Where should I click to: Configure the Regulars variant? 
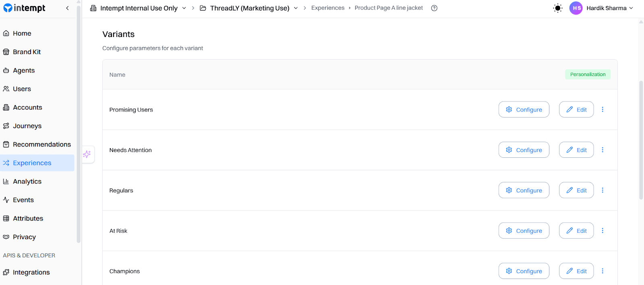(524, 190)
